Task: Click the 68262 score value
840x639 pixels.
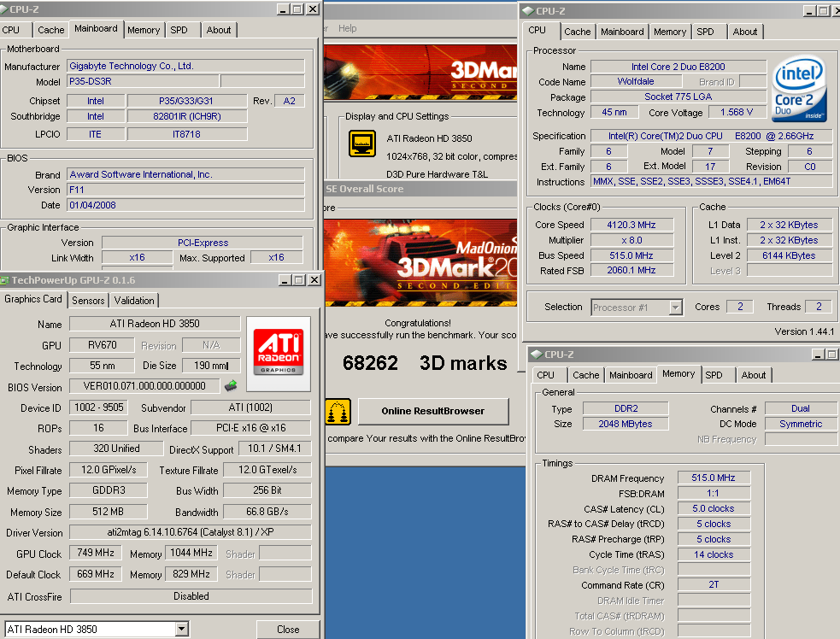Action: click(x=370, y=363)
